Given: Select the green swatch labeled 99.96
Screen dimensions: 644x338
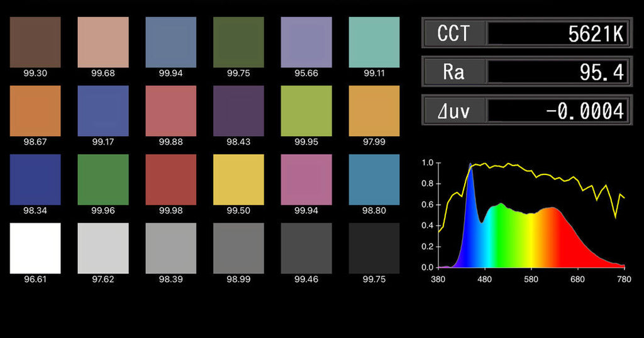Looking at the screenshot, I should tap(103, 179).
